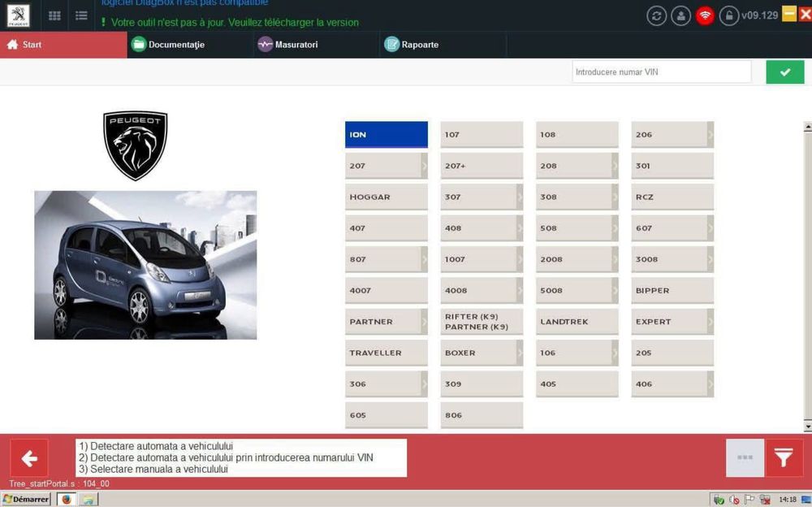Screen dimensions: 812x507
Task: Confirm VIN with green checkmark button
Action: [x=785, y=72]
